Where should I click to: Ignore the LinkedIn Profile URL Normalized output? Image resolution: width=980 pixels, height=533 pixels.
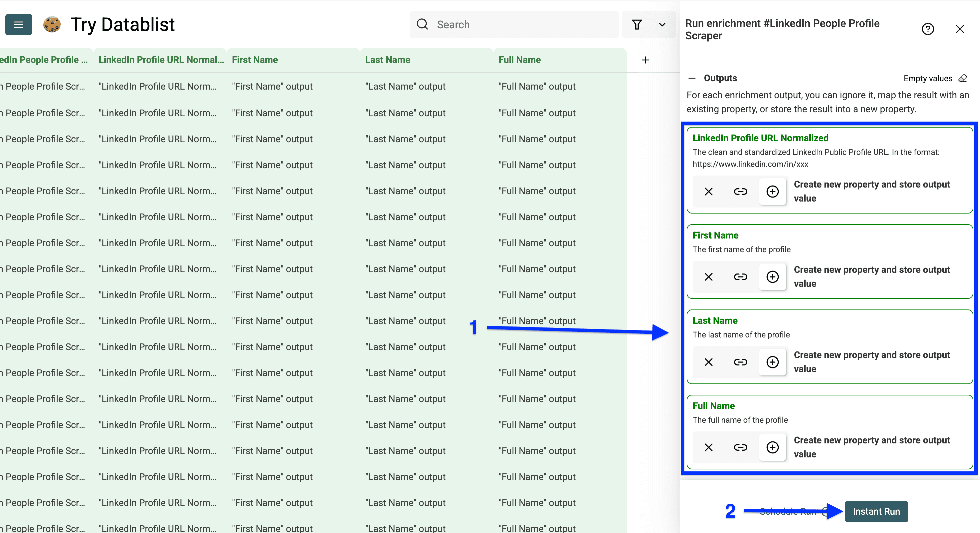point(708,192)
